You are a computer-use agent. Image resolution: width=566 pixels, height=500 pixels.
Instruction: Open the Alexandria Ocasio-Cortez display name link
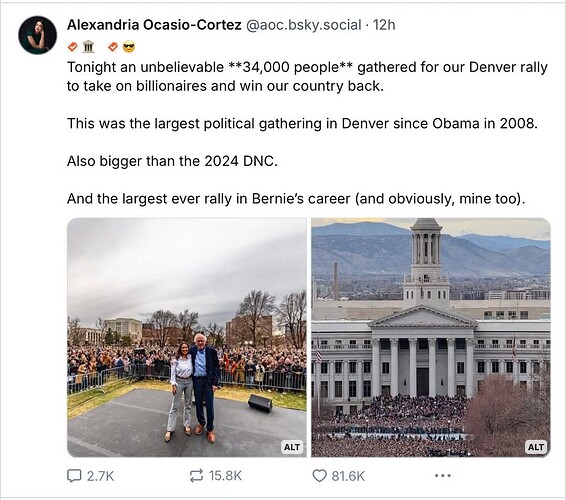coord(154,25)
